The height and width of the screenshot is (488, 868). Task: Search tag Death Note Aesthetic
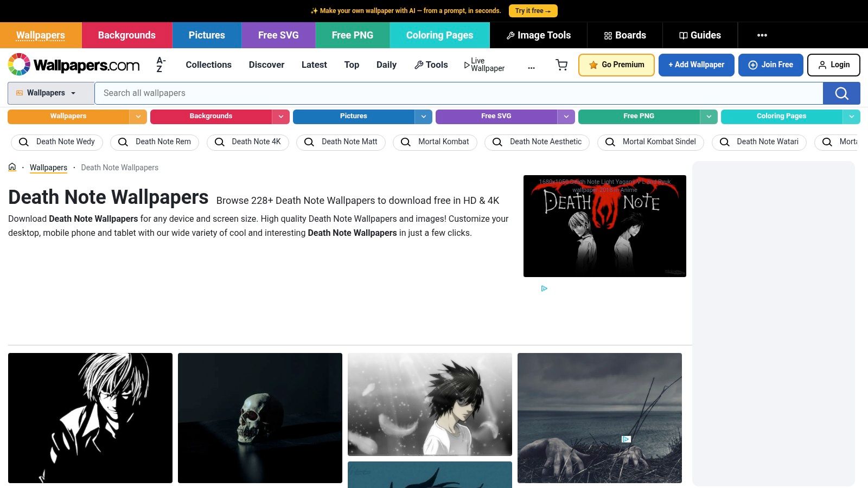tap(537, 142)
